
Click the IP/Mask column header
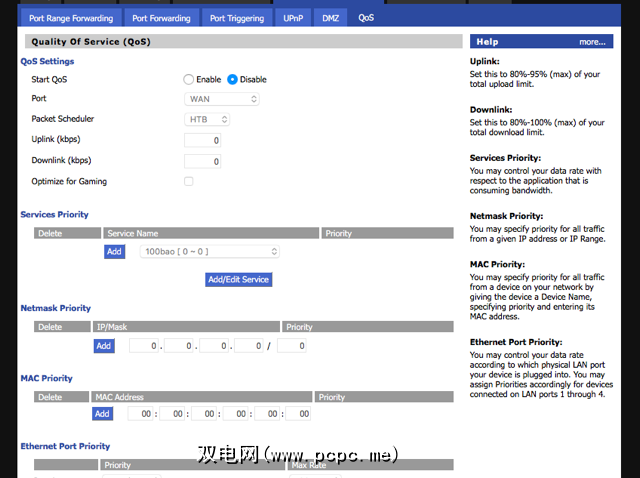coord(187,327)
